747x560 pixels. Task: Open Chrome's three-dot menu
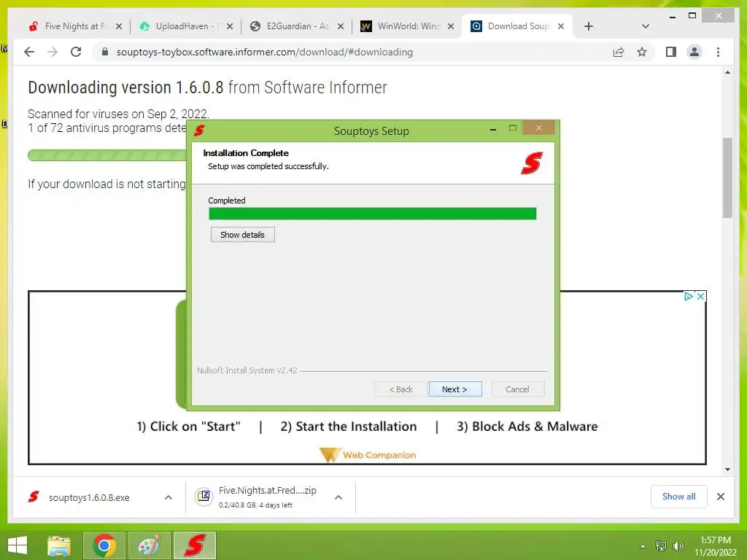point(718,52)
